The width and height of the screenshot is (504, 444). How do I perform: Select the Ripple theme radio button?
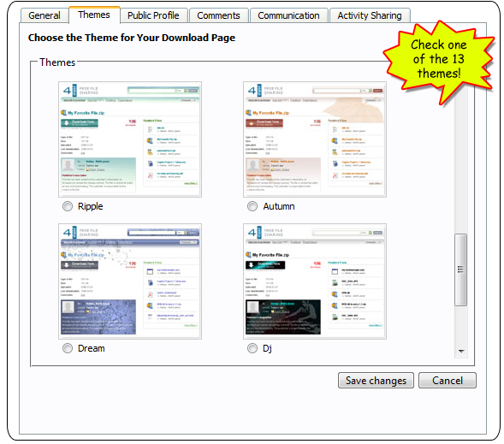pos(68,206)
